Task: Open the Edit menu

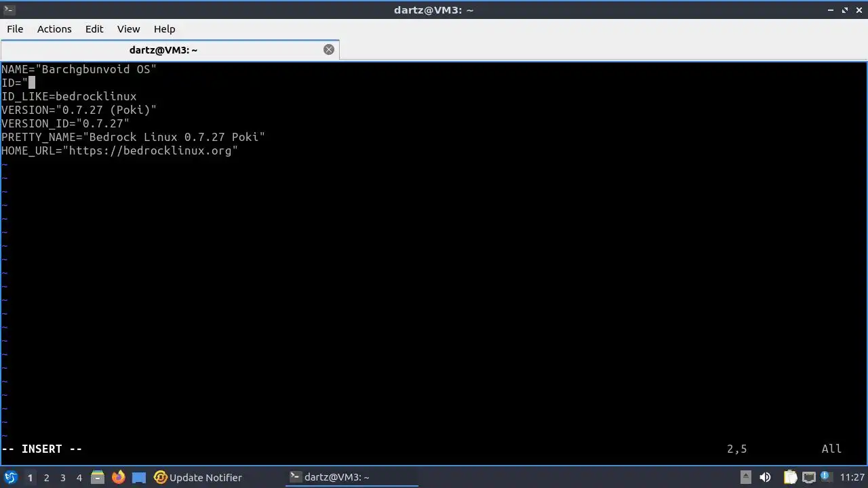Action: (x=94, y=29)
